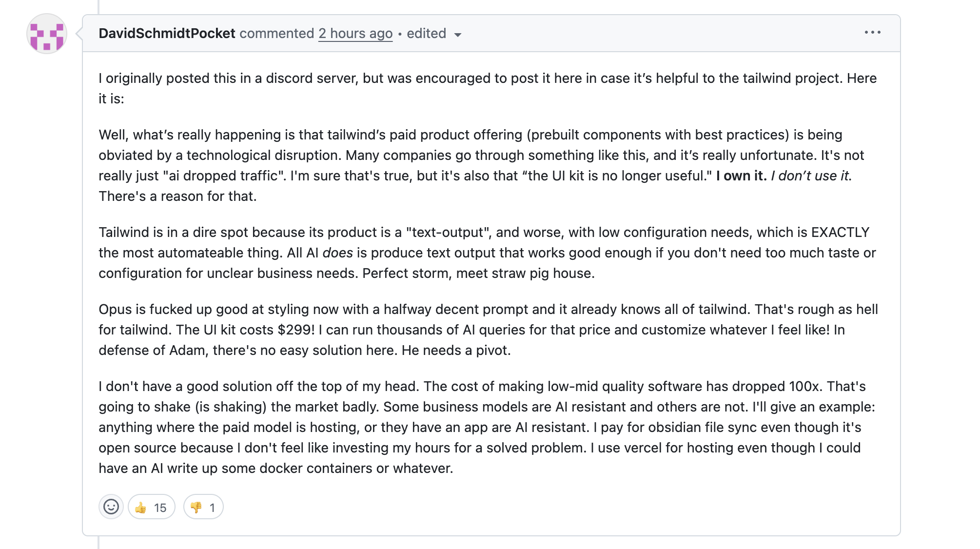Screen dimensions: 980x549
Task: Click the smiley add-reaction icon
Action: pyautogui.click(x=111, y=507)
